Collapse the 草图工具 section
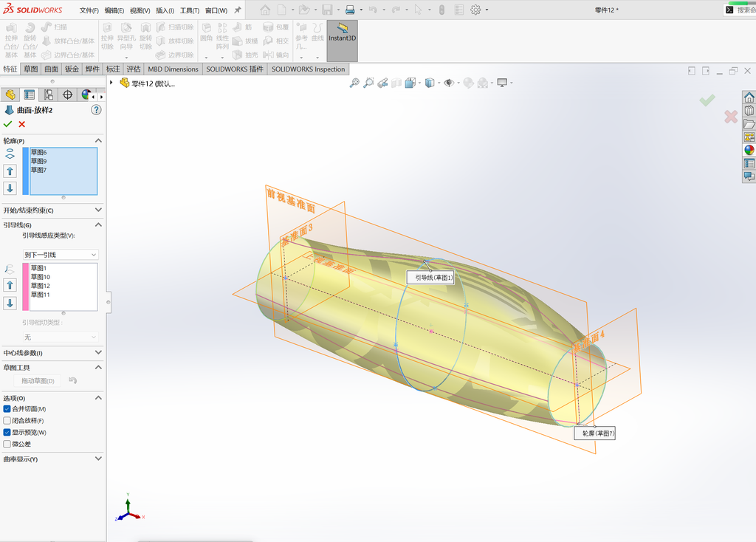 pos(98,368)
